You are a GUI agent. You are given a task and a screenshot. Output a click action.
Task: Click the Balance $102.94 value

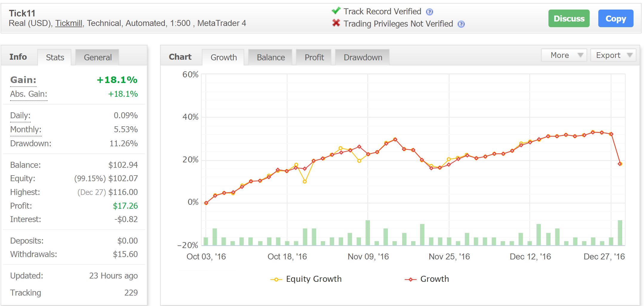[123, 165]
